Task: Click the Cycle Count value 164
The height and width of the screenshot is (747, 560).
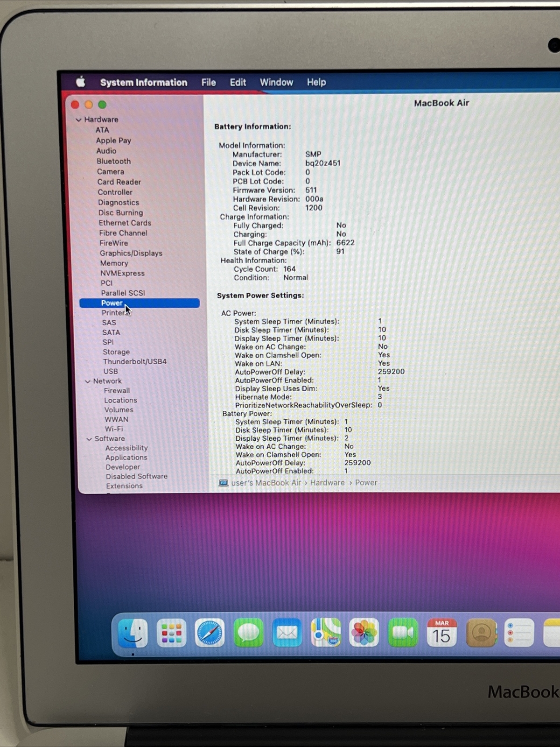Action: [289, 269]
